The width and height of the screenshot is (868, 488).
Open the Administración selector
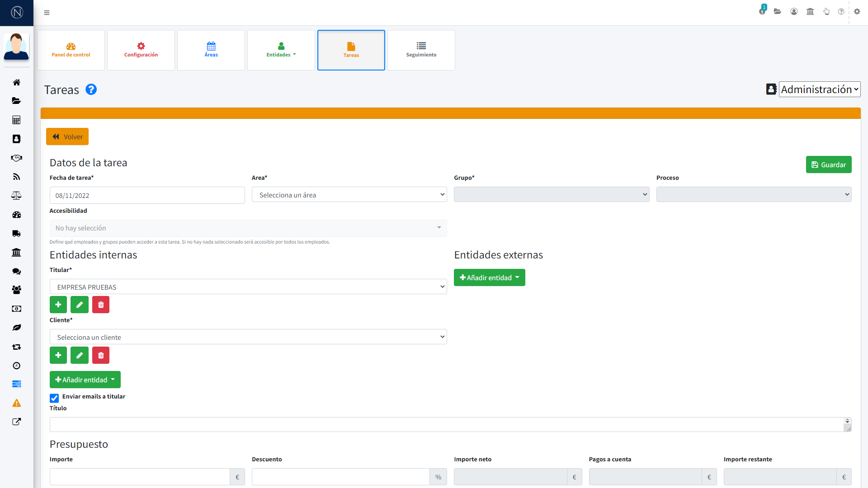click(819, 89)
